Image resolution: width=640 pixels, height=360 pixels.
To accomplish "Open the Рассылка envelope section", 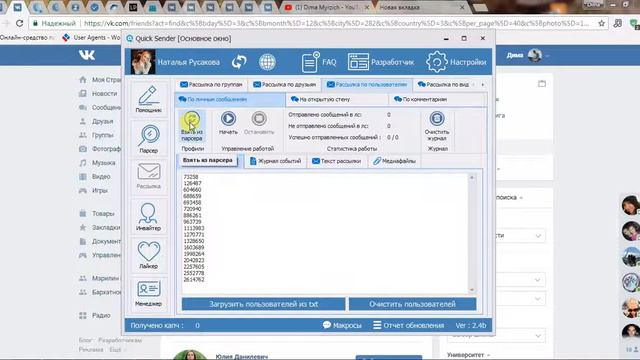I will click(x=149, y=176).
